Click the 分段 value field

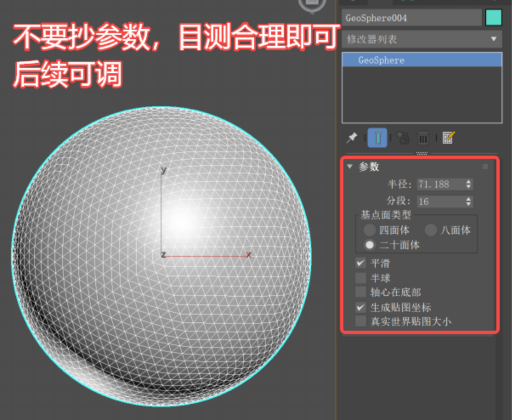click(440, 201)
